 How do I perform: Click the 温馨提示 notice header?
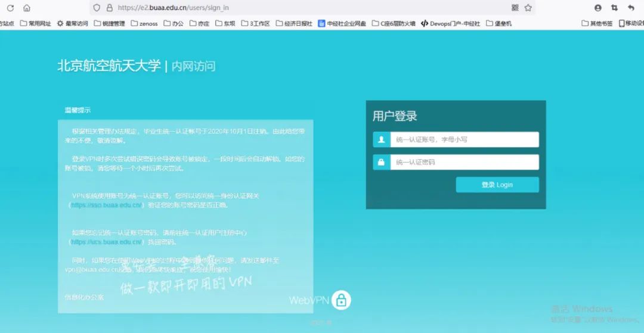coord(78,110)
